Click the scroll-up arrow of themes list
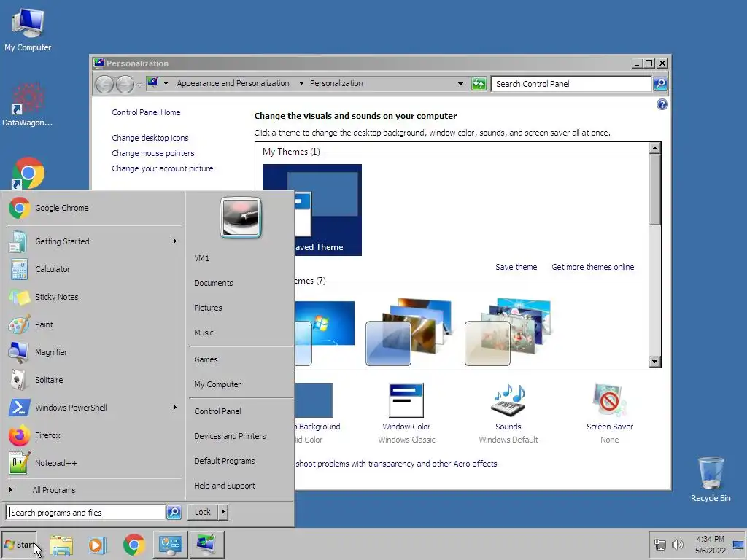Screen dimensions: 747x560 pyautogui.click(x=655, y=148)
